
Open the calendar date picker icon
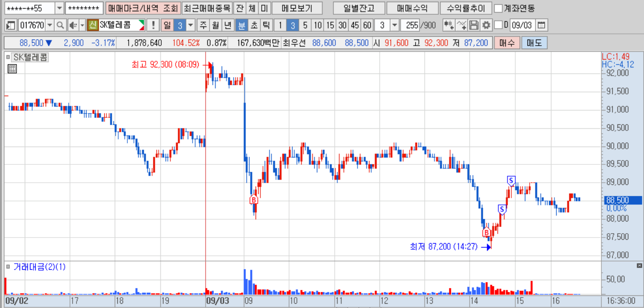(541, 25)
